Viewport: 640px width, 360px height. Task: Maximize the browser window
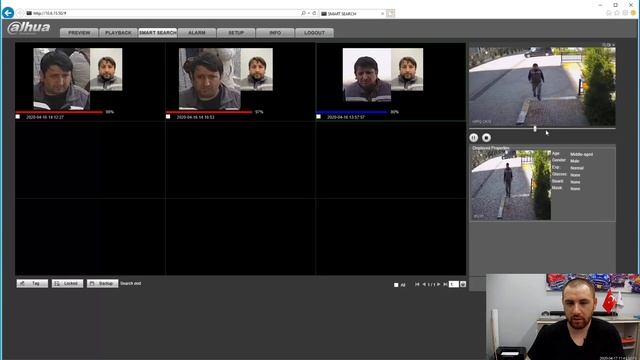(616, 5)
